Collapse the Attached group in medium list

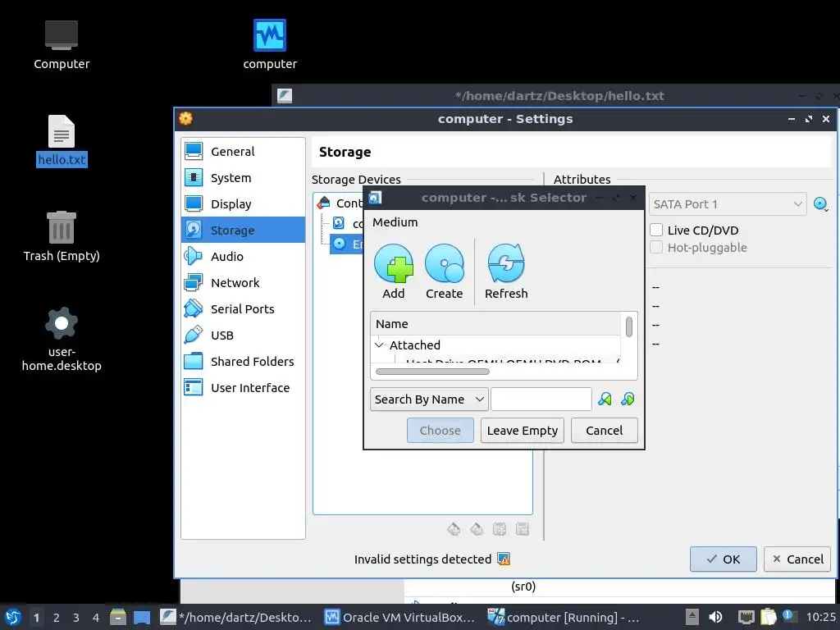point(379,345)
